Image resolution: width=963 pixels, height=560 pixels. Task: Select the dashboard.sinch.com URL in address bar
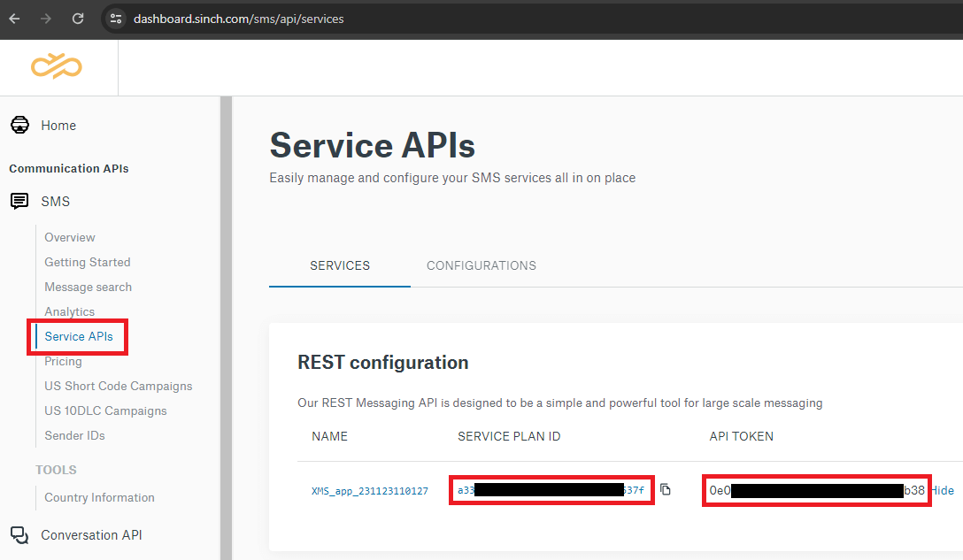(238, 19)
